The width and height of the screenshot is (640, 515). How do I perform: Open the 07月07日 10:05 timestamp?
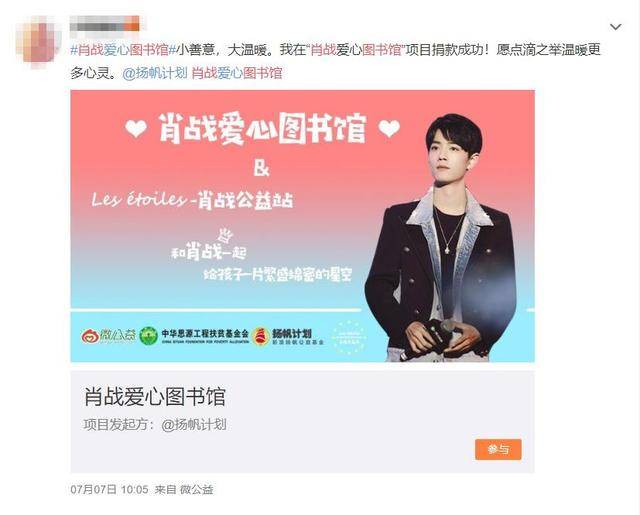point(109,489)
